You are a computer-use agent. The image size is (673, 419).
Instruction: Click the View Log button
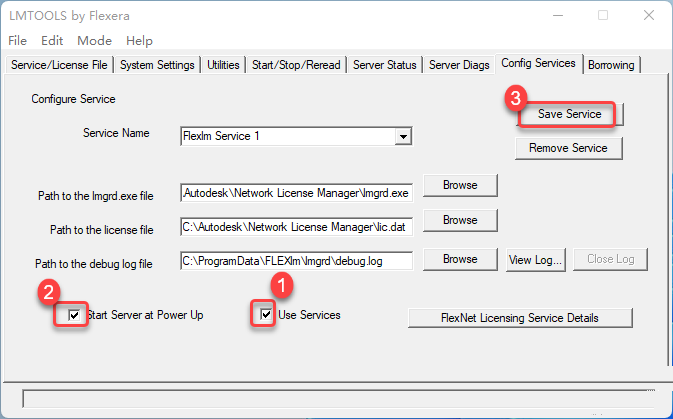(x=536, y=260)
